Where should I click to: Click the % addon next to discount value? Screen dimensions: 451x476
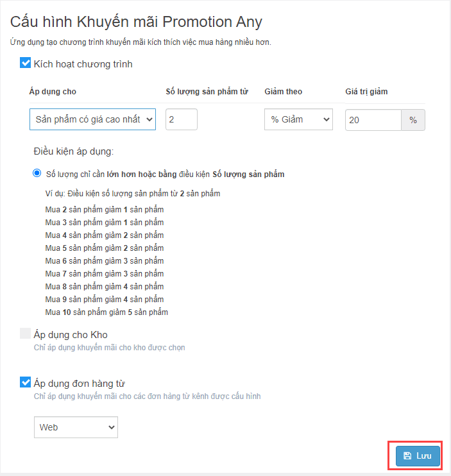413,120
